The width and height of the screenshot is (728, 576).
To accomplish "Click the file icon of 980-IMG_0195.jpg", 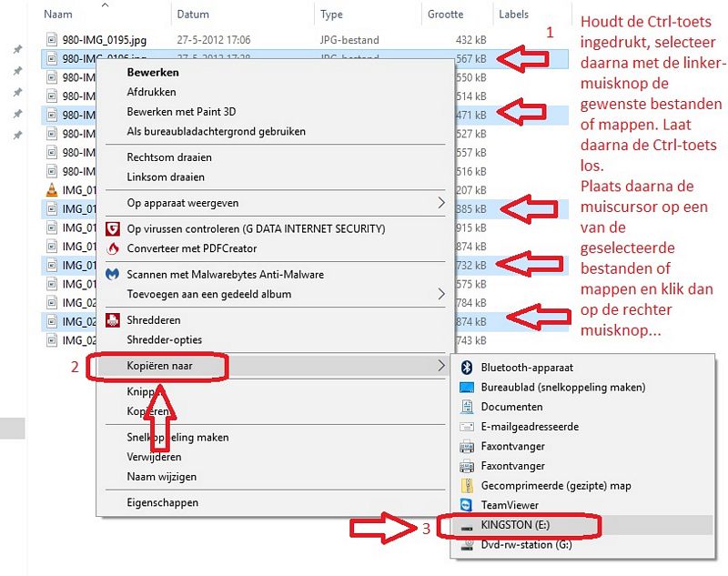I will tap(52, 40).
